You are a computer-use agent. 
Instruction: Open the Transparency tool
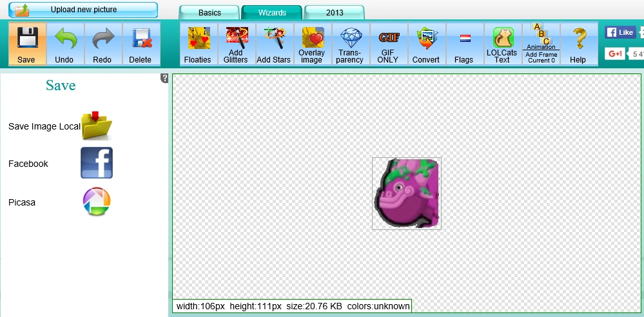click(350, 44)
